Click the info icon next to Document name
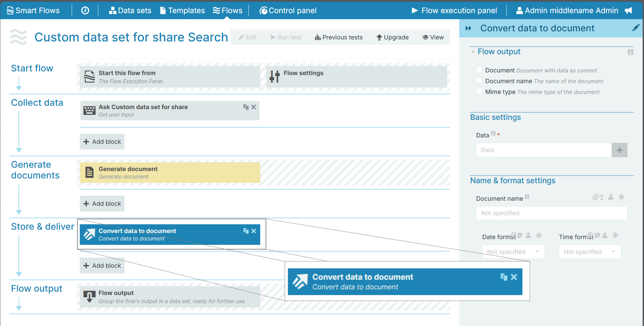The width and height of the screenshot is (644, 326). [527, 197]
